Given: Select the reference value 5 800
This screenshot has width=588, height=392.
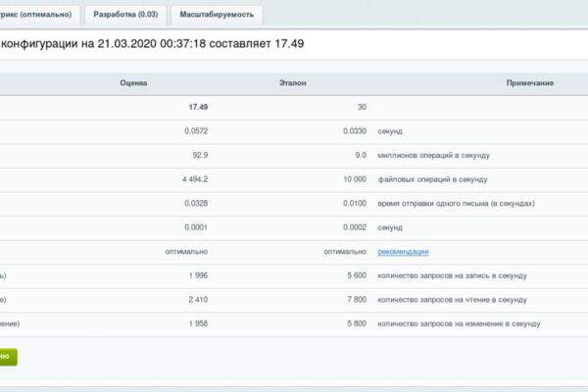Looking at the screenshot, I should pos(357,323).
